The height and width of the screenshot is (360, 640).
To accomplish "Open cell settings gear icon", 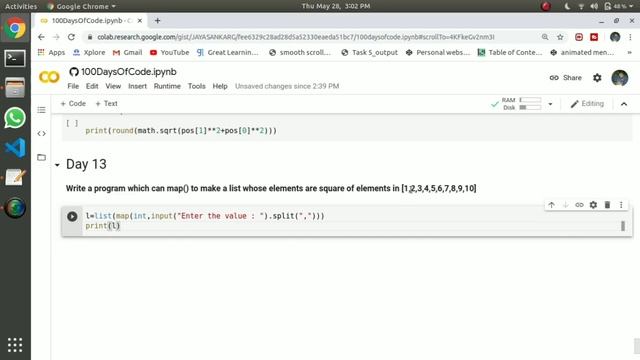I will (593, 205).
